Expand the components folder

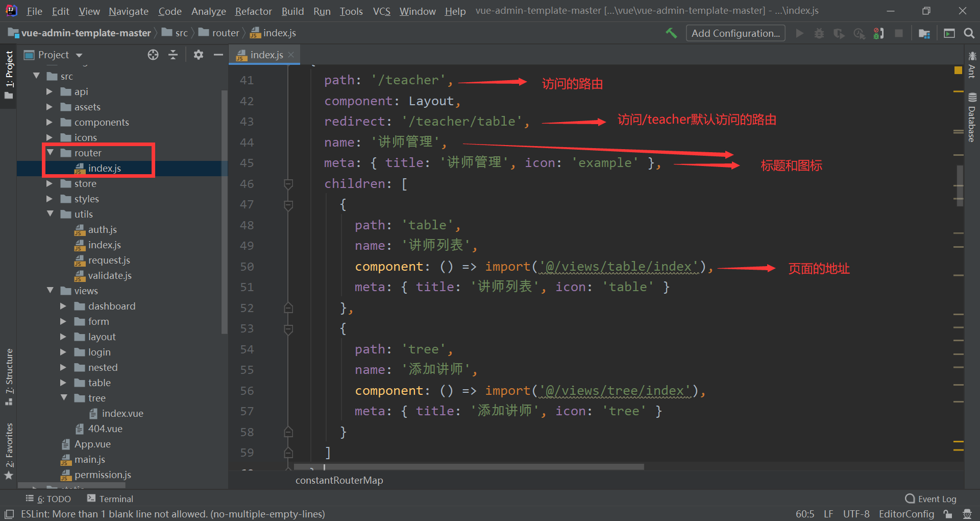point(50,122)
